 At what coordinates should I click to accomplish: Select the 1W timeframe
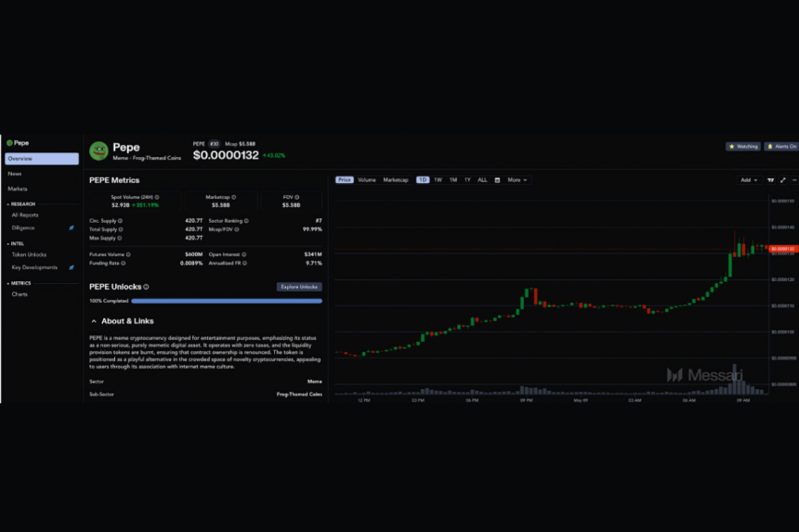[x=438, y=180]
